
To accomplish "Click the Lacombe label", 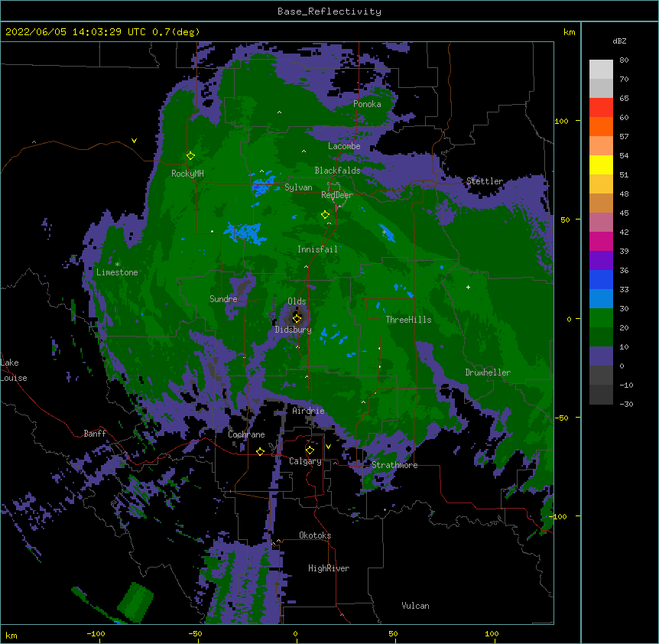I will point(344,146).
